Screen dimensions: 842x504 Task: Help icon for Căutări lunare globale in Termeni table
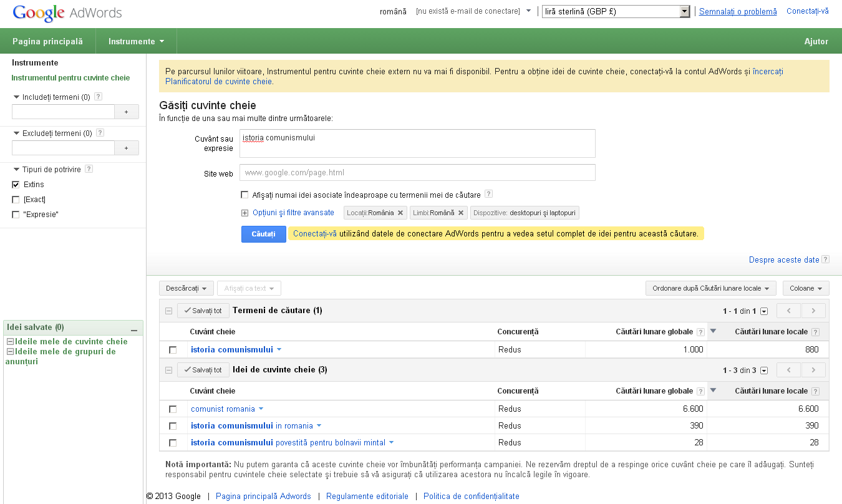700,332
